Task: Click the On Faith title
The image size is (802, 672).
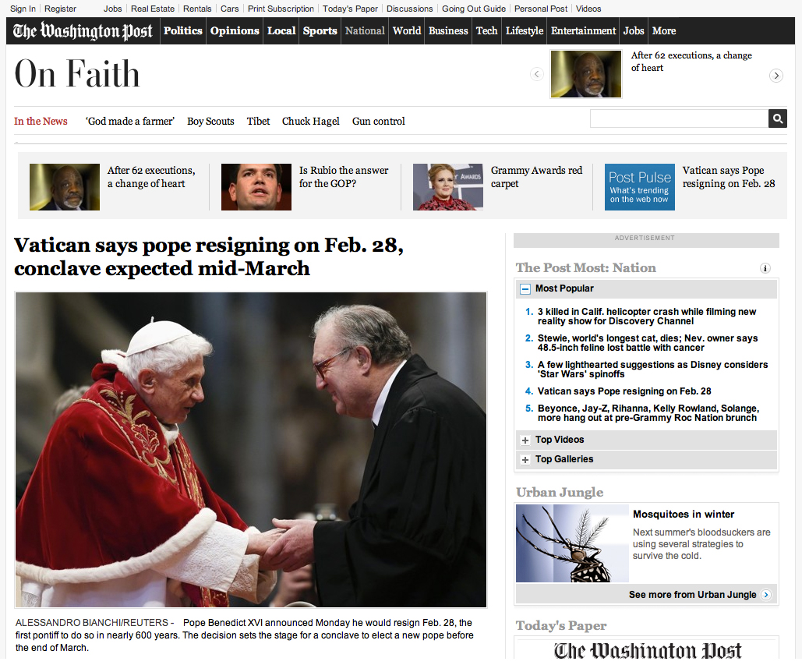Action: (x=76, y=74)
